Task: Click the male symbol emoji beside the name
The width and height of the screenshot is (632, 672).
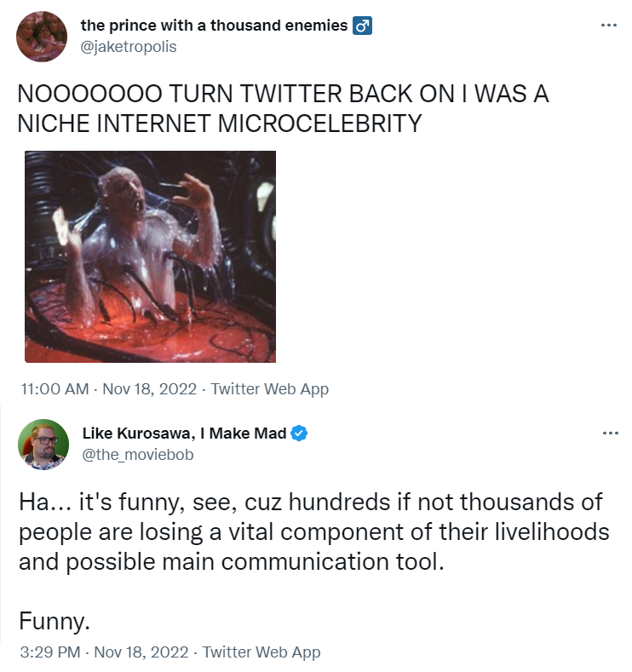Action: click(363, 26)
